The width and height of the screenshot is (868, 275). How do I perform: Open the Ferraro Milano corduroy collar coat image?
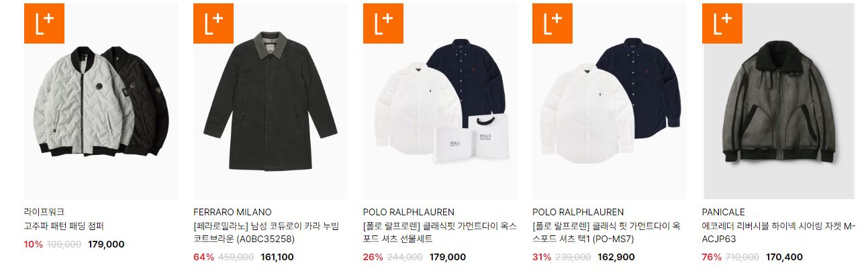(x=271, y=101)
